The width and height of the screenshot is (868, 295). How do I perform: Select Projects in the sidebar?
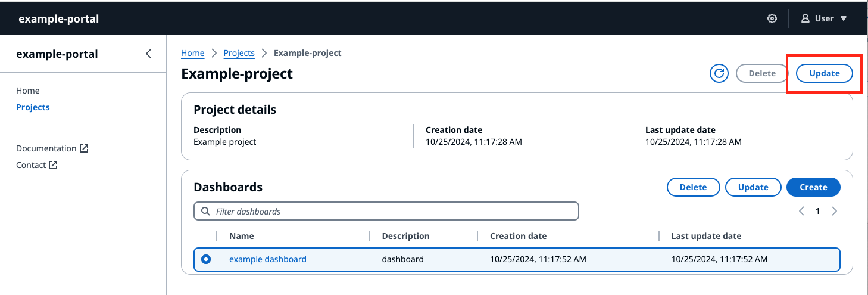(x=33, y=107)
